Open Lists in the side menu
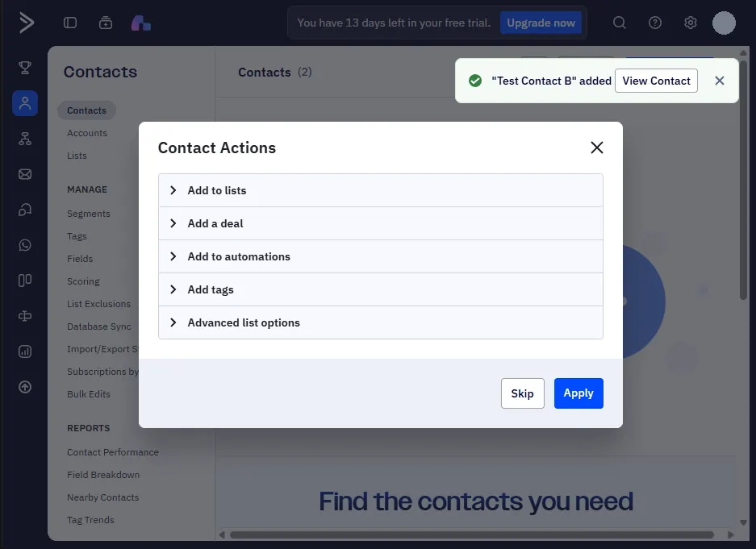 (77, 156)
